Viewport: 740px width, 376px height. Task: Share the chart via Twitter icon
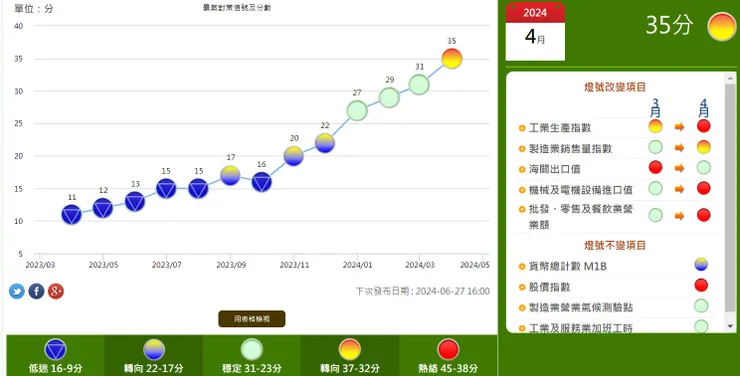17,292
